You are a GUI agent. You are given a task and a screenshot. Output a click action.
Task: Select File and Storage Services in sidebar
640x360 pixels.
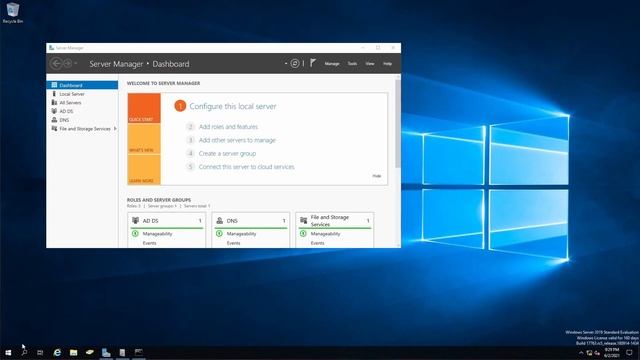click(x=82, y=129)
